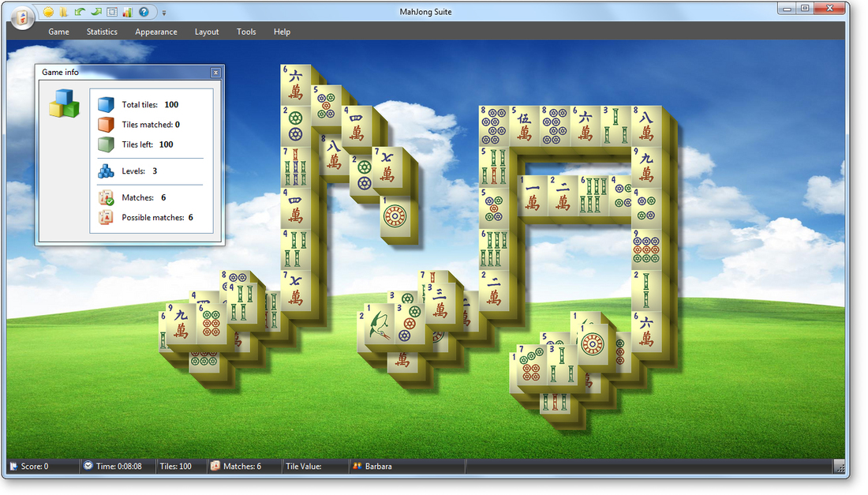Image resolution: width=868 pixels, height=495 pixels.
Task: Open the Help menu
Action: [x=282, y=32]
